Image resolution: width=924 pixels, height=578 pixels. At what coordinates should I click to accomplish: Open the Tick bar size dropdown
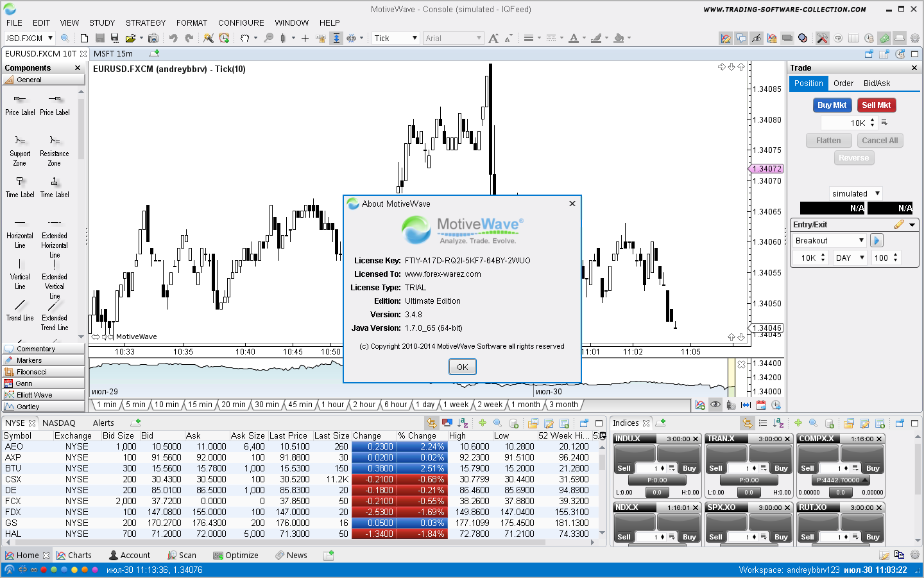pyautogui.click(x=396, y=39)
